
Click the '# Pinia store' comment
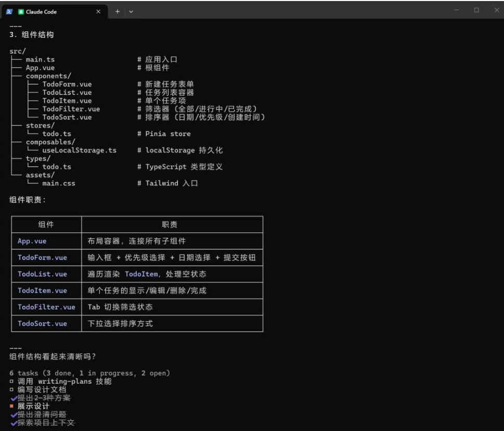pyautogui.click(x=164, y=134)
